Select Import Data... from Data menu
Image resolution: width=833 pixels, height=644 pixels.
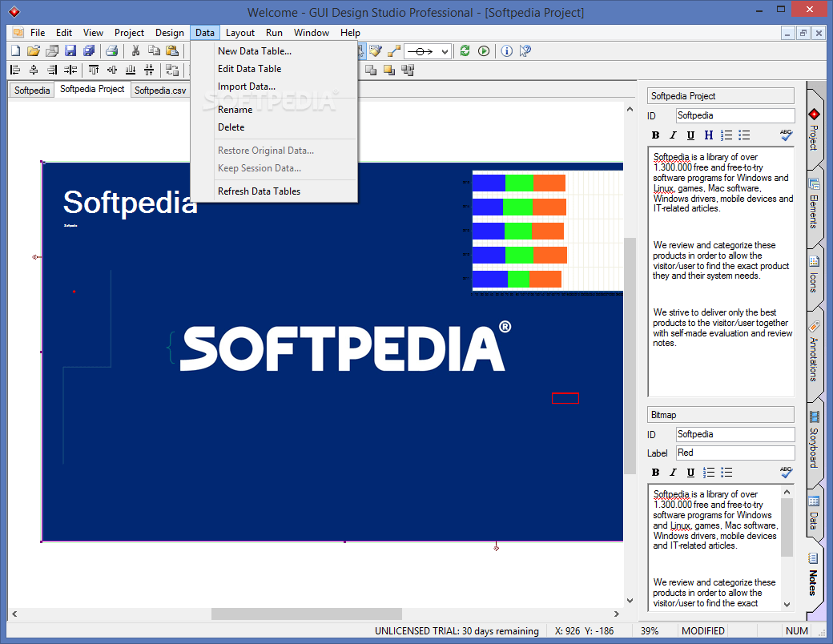coord(247,87)
